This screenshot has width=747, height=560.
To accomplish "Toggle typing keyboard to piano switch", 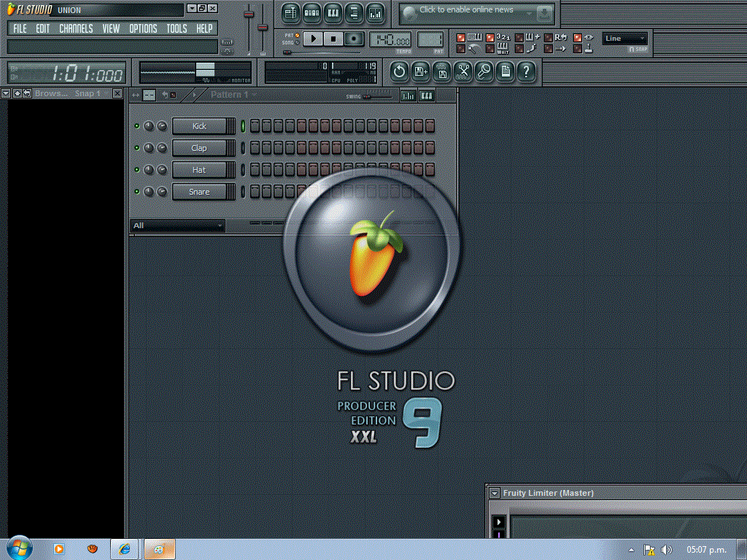I will 461,38.
